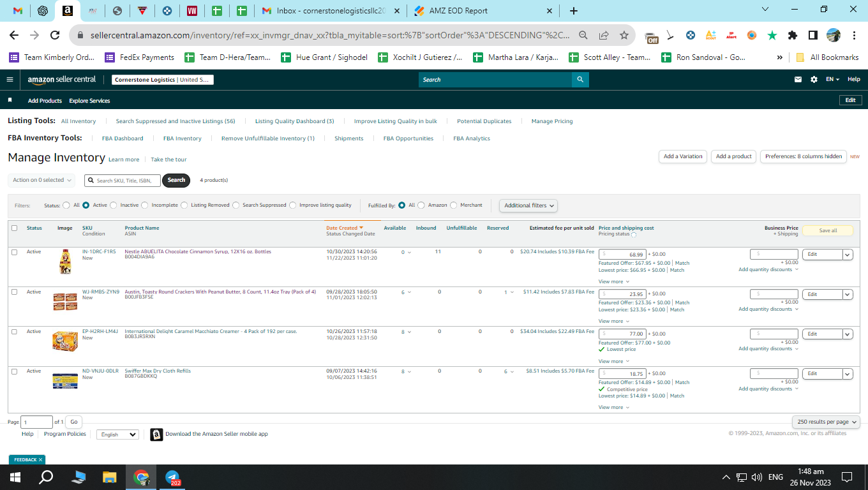Select the Incomplete status radio button
This screenshot has height=490, width=868.
click(145, 205)
